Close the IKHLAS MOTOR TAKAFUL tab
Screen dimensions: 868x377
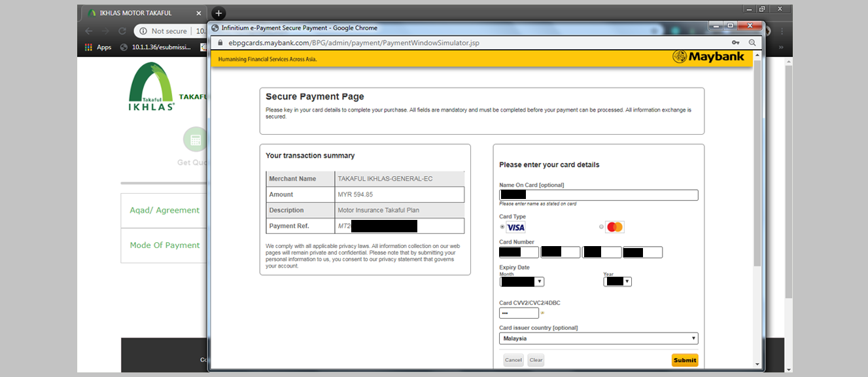(x=199, y=13)
